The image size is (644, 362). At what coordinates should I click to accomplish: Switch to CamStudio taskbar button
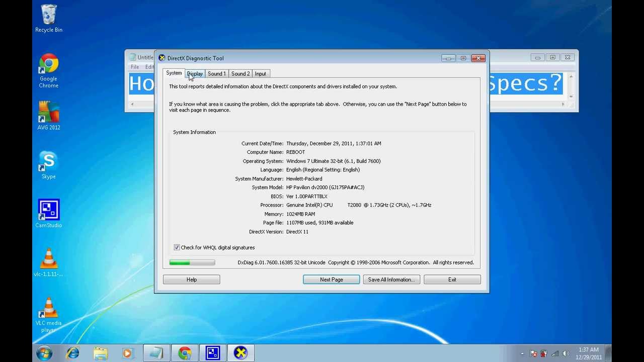(x=213, y=353)
